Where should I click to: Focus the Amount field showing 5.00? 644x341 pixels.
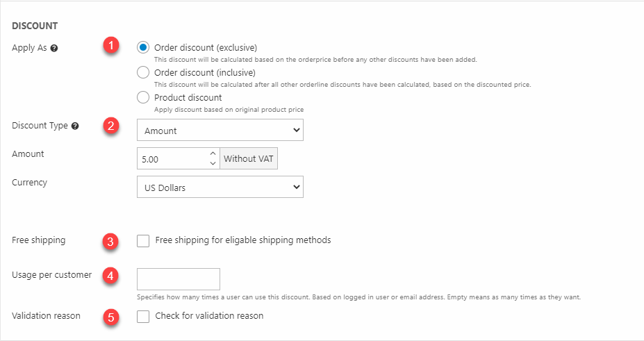[172, 159]
